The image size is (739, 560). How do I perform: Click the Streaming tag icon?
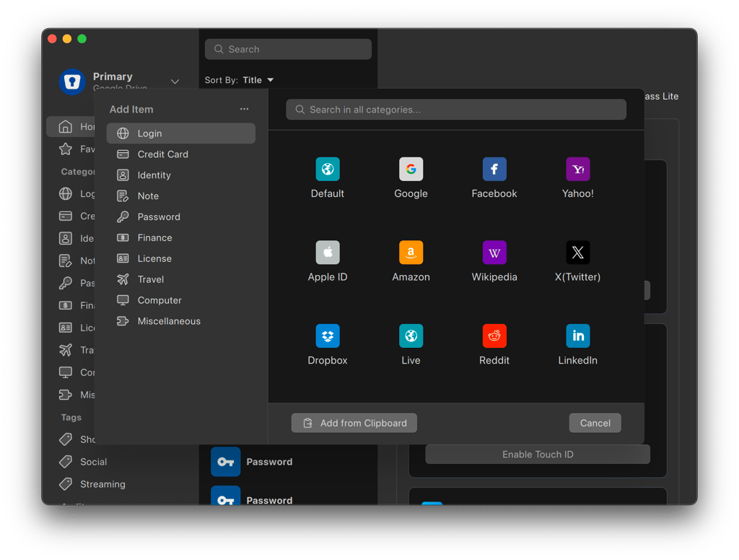click(x=66, y=484)
